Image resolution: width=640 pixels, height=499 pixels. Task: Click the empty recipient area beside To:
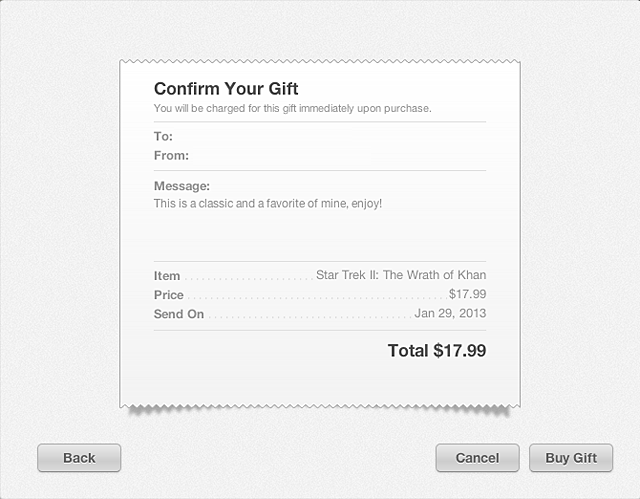[330, 136]
